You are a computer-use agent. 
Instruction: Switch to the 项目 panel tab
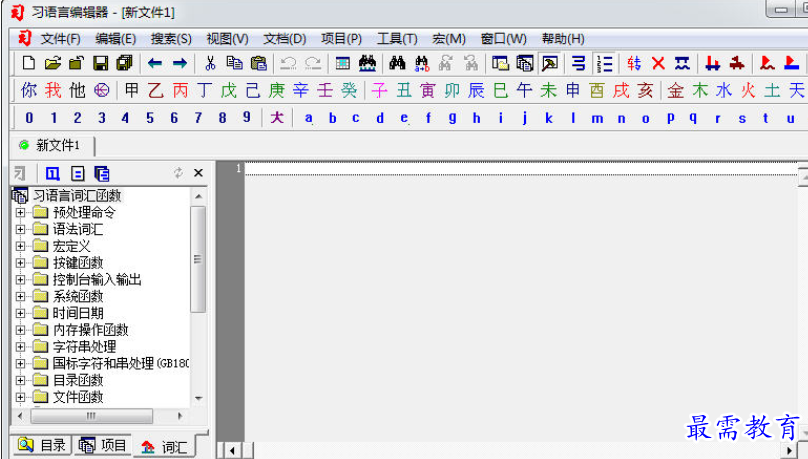pyautogui.click(x=102, y=445)
